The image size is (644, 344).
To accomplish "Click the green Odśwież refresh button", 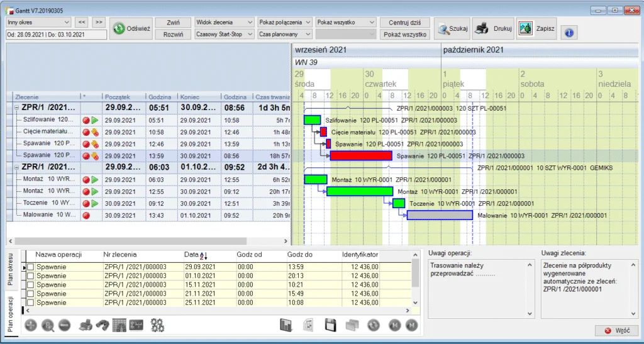I will (131, 29).
